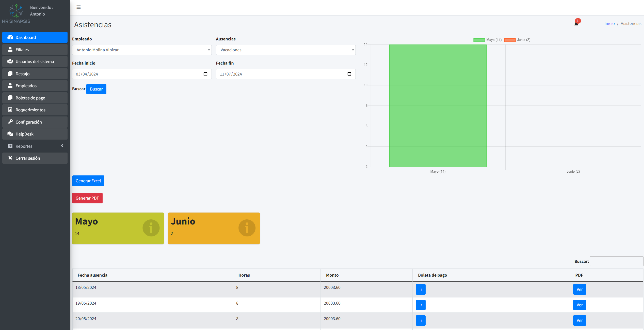Click the info icon on Junio card
Screen dimensions: 644x330
click(247, 228)
